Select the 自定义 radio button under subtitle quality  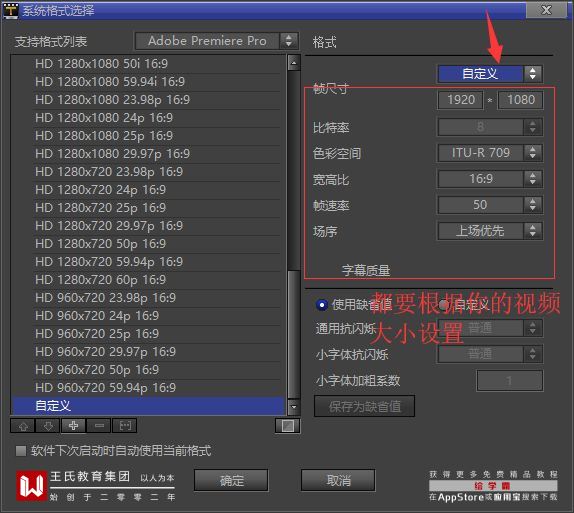tap(444, 305)
